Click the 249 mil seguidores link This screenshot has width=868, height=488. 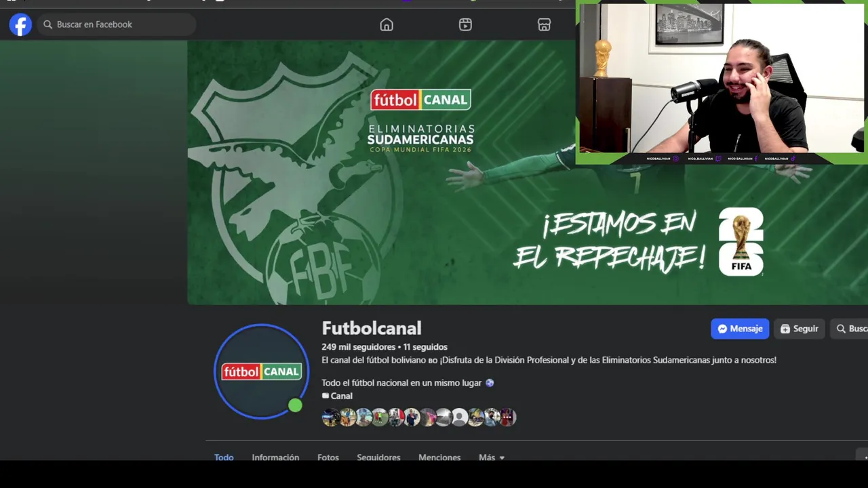(358, 347)
